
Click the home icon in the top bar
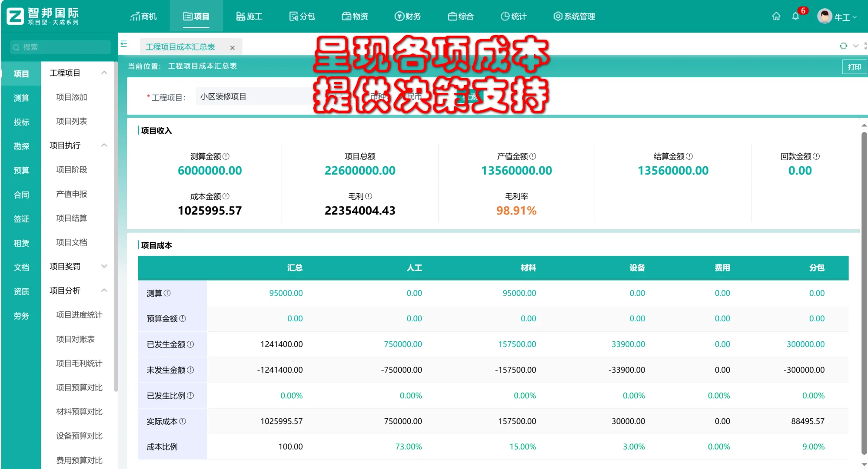pos(776,16)
